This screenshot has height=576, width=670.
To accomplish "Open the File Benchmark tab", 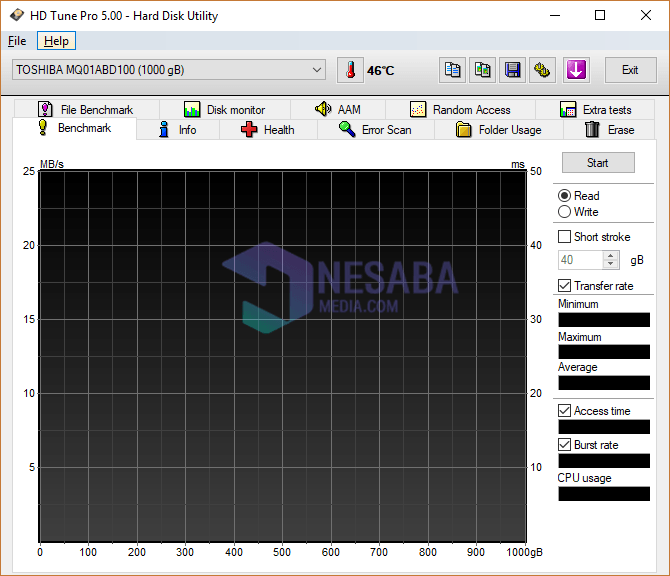I will (86, 109).
